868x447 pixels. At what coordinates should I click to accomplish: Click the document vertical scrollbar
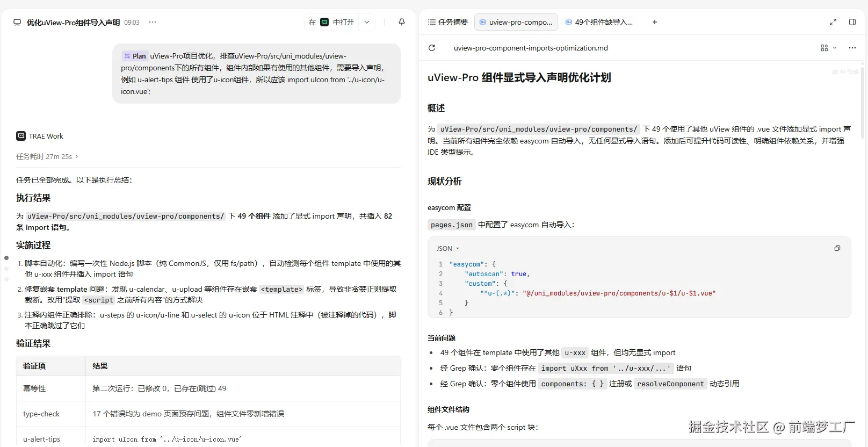click(863, 102)
